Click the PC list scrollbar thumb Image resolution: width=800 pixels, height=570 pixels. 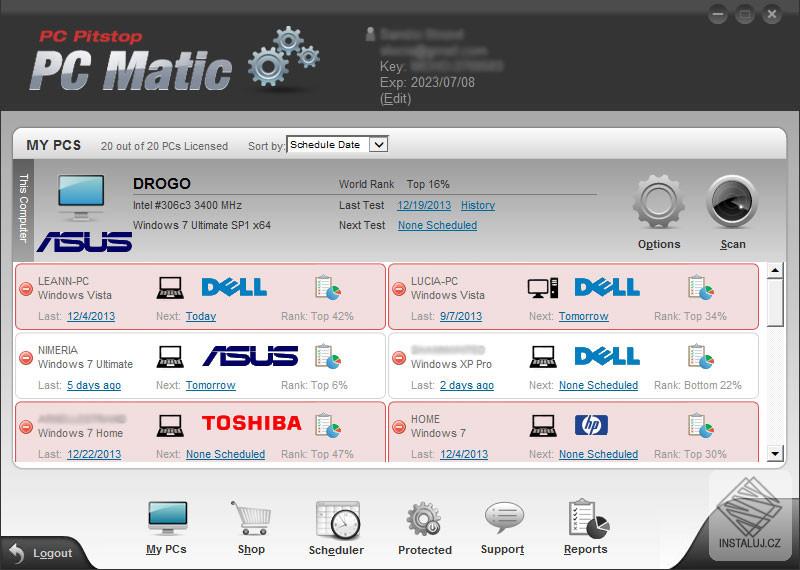click(x=775, y=302)
